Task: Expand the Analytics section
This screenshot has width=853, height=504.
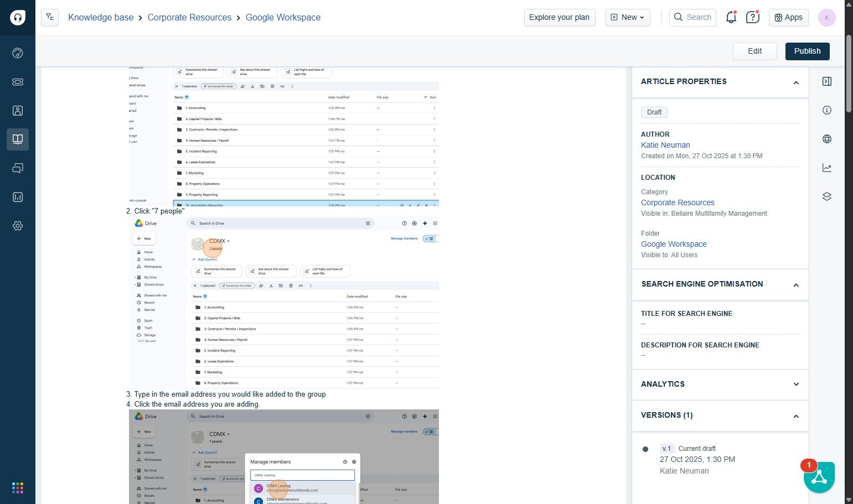Action: tap(796, 385)
